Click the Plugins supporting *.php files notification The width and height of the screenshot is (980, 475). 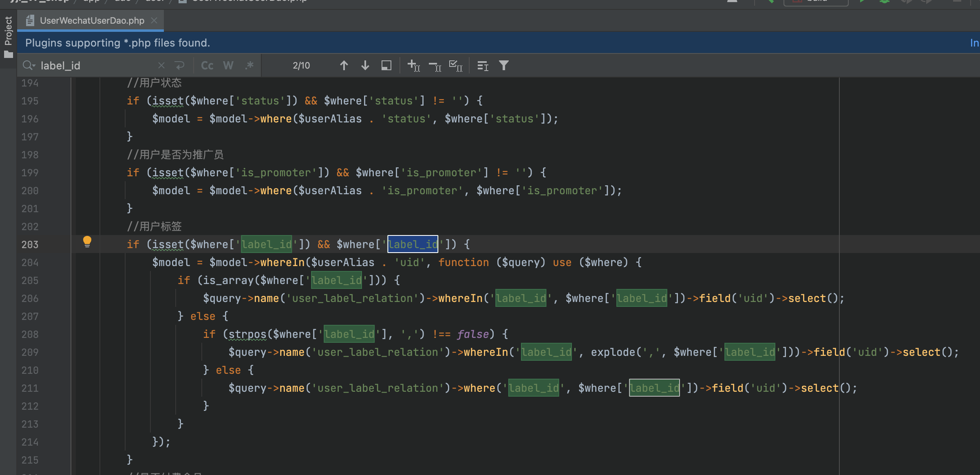pyautogui.click(x=118, y=43)
